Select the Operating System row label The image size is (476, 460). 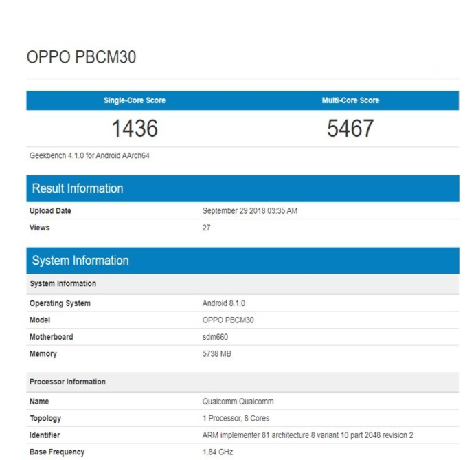(60, 303)
